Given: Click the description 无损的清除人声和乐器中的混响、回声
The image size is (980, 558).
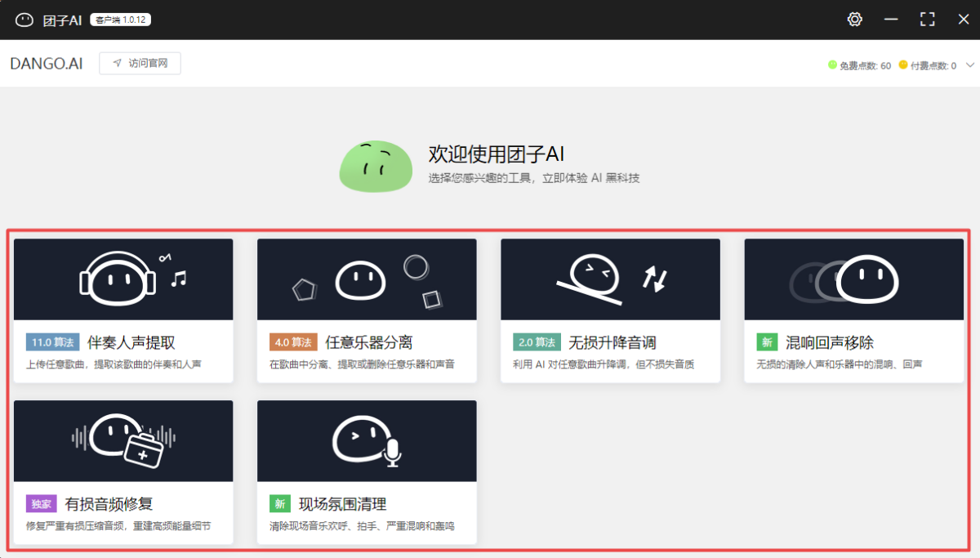Looking at the screenshot, I should pyautogui.click(x=840, y=364).
